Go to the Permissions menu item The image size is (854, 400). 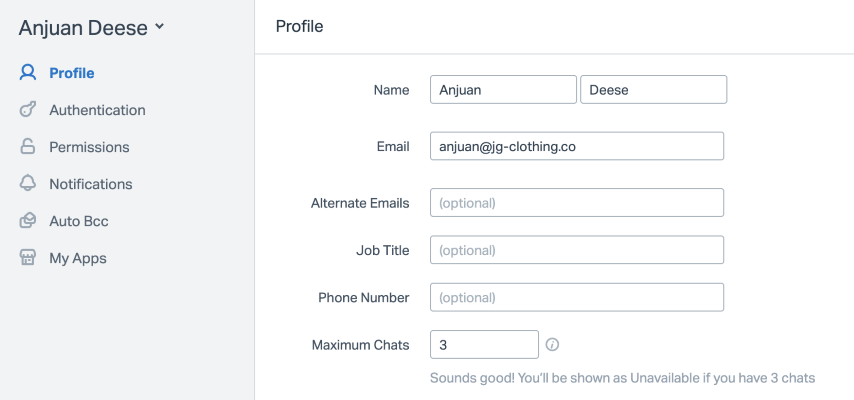pos(89,147)
